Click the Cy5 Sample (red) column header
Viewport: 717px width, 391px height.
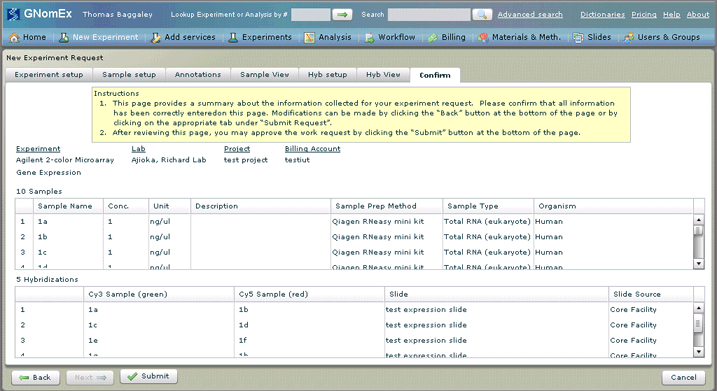[310, 295]
